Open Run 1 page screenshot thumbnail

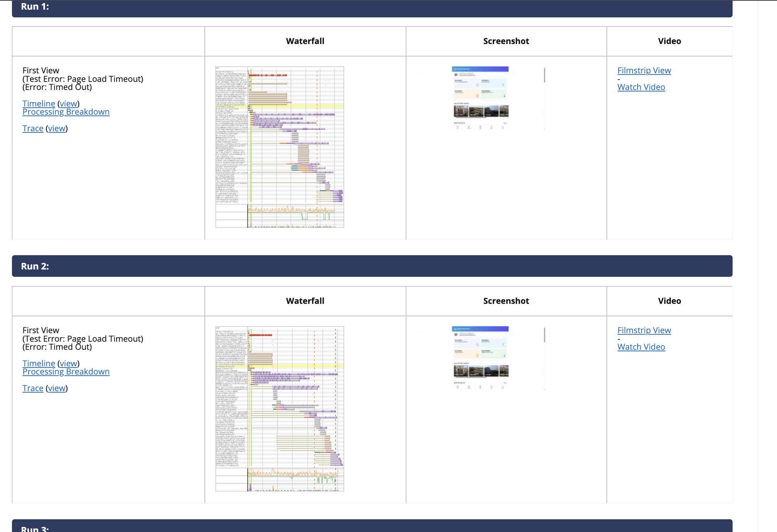[x=480, y=98]
